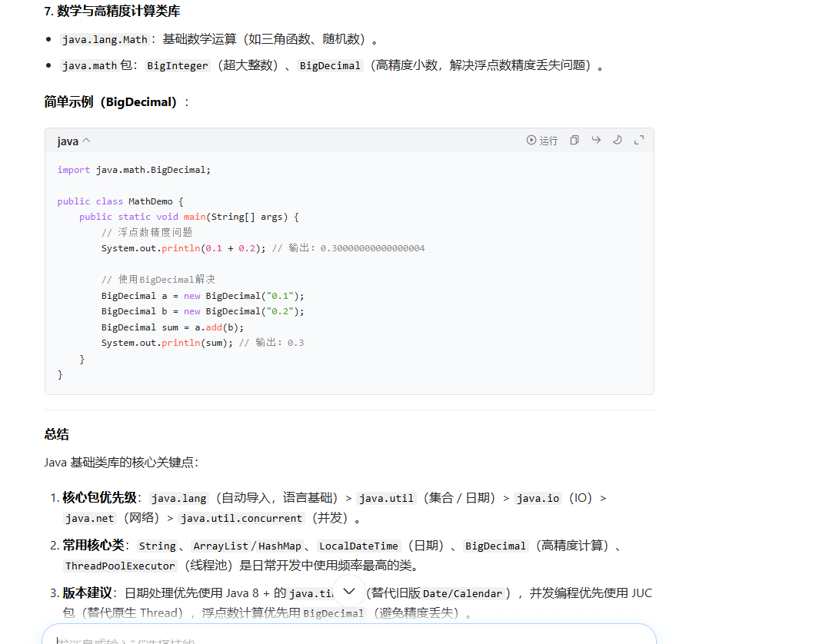Select the BigInteger inline code tag
The width and height of the screenshot is (836, 644).
178,65
